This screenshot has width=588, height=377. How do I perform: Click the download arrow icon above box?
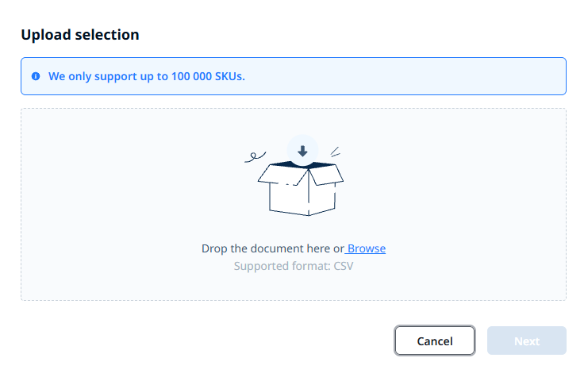click(302, 151)
